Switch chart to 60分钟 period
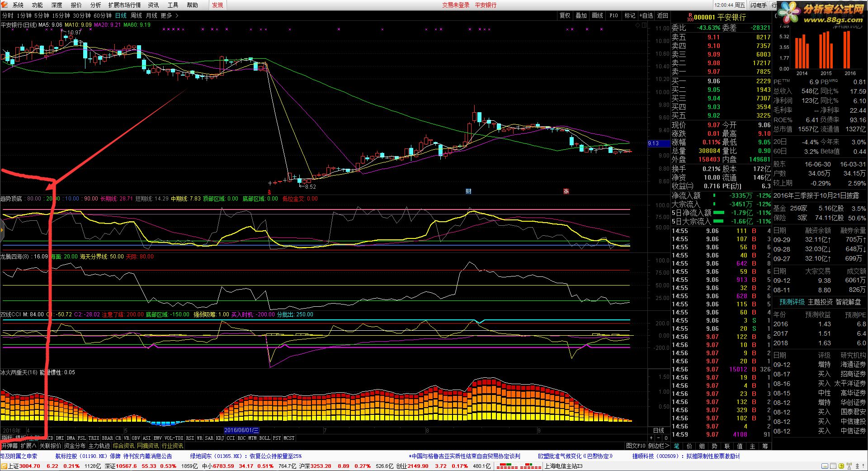The height and width of the screenshot is (471, 868). [103, 15]
